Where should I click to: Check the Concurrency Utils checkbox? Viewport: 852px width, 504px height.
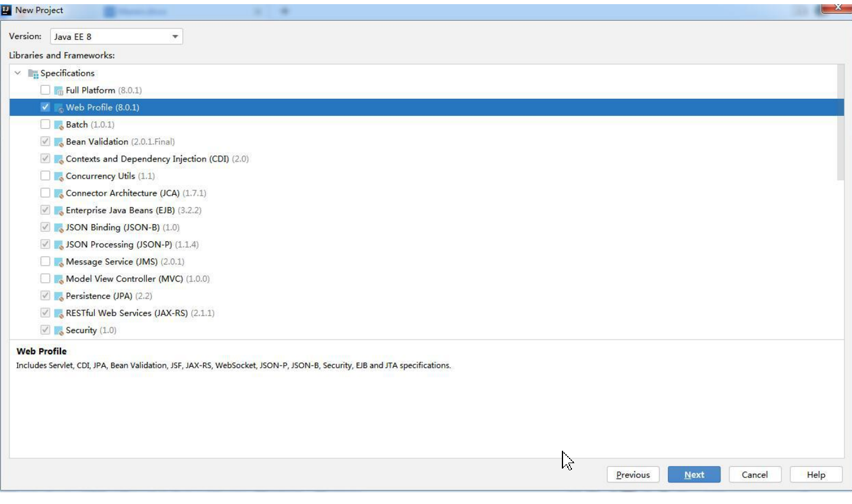[x=45, y=176]
